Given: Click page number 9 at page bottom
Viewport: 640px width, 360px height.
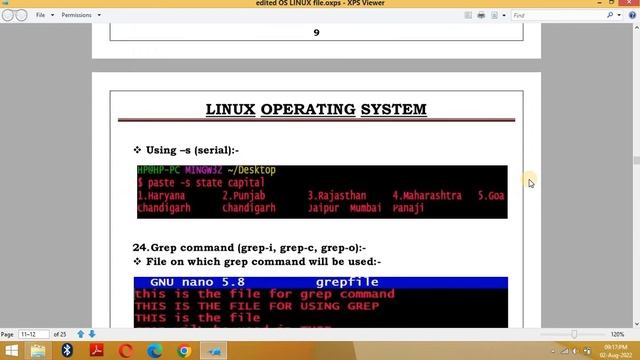Looking at the screenshot, I should pos(316,33).
